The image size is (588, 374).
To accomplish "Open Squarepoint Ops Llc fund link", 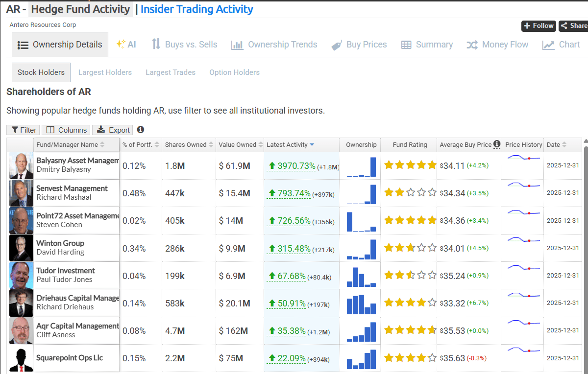I will click(70, 358).
